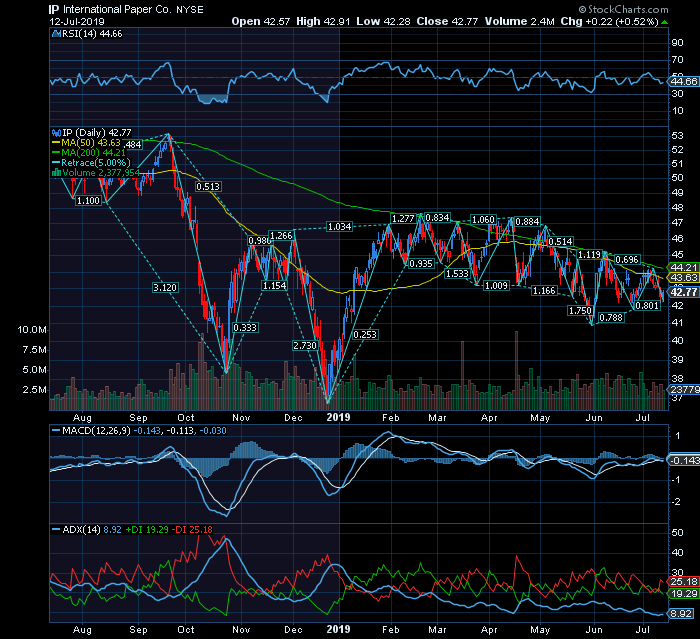
Task: Click the '-DI 25.18' legend value
Action: [x=193, y=530]
